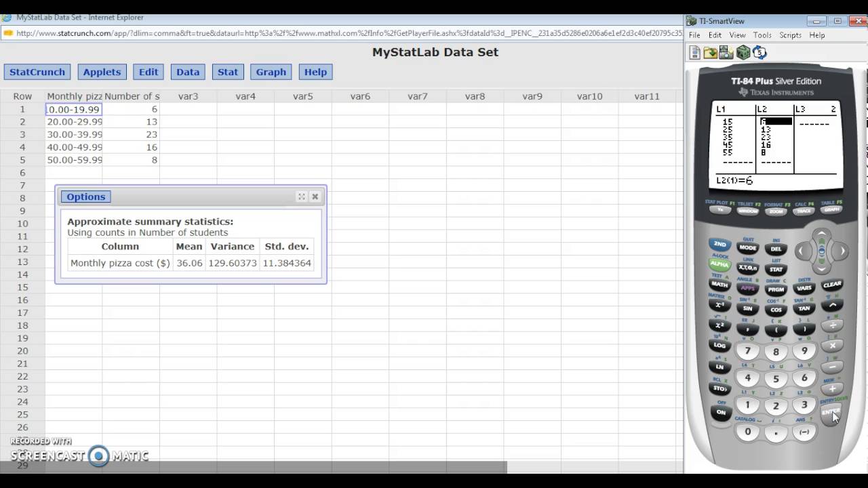
Task: Open View menu in TI-SmartView
Action: click(x=738, y=35)
